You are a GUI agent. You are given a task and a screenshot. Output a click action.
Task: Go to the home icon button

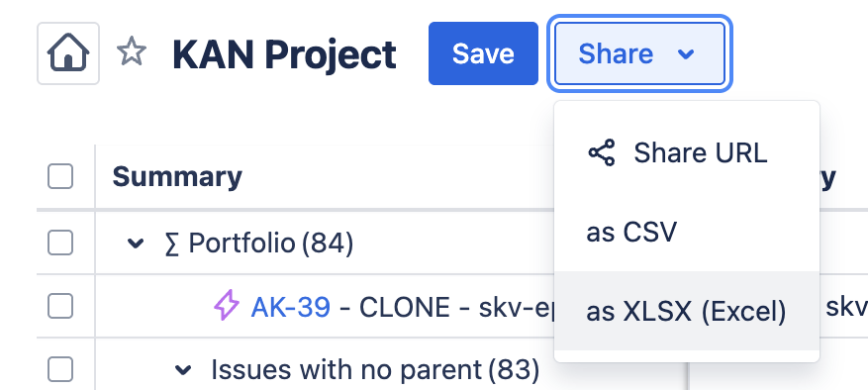pyautogui.click(x=68, y=53)
